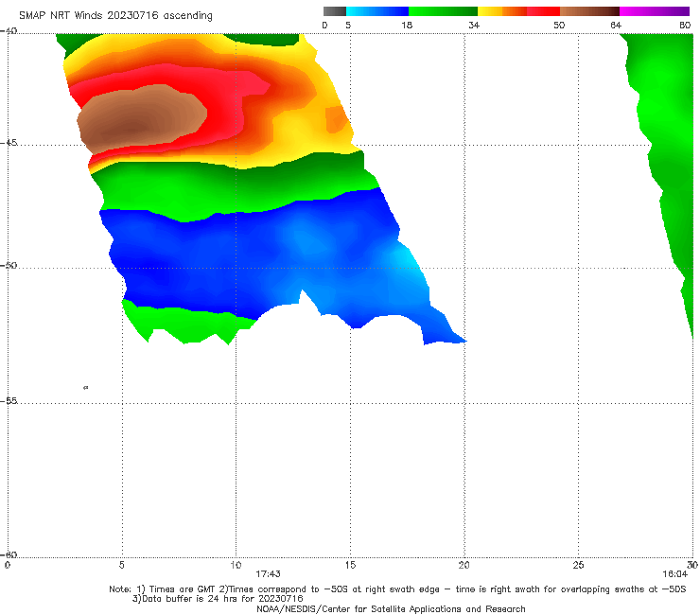Click the color bar label '50'

[559, 25]
